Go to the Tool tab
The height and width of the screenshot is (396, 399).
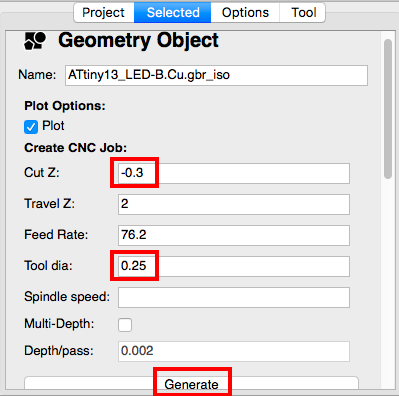303,13
